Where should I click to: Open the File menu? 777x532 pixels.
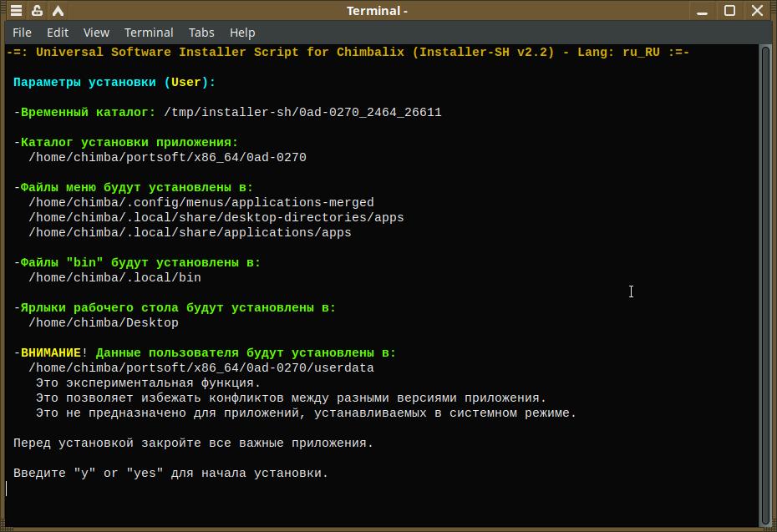(23, 33)
